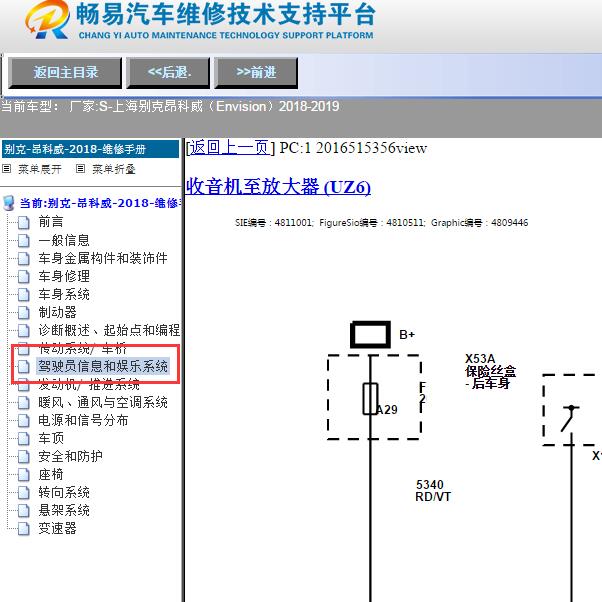Viewport: 602px width, 602px height.
Task: Click the page icon beside 电源和信号分布
Action: click(x=24, y=421)
